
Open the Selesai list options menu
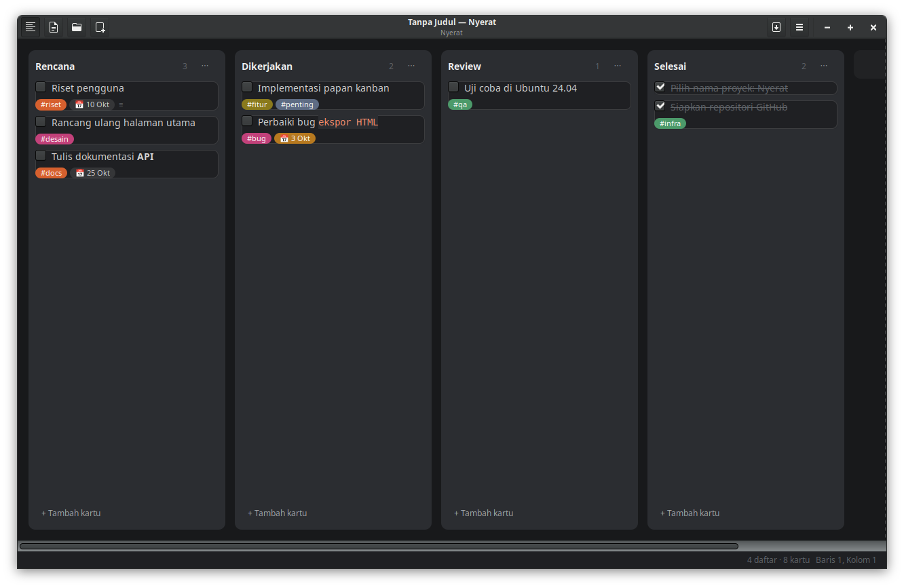click(x=824, y=66)
